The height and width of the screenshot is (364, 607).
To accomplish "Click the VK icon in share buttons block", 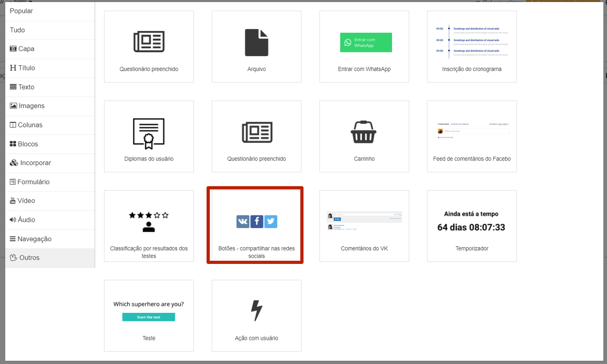I will [243, 221].
